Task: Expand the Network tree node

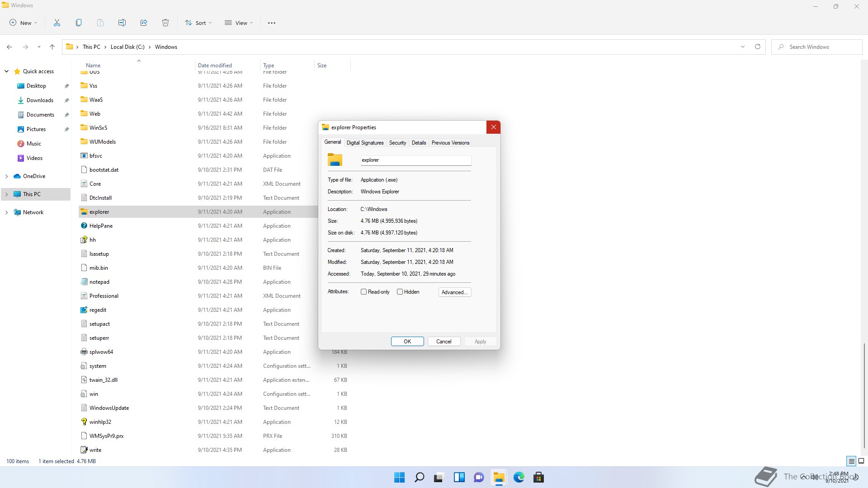Action: click(6, 212)
